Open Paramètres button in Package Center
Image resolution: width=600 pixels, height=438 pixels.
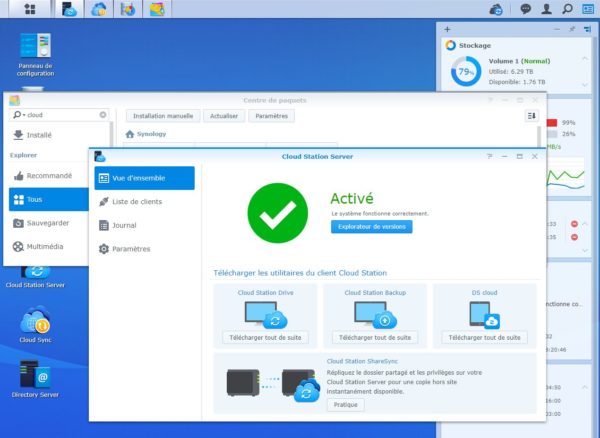(x=272, y=116)
